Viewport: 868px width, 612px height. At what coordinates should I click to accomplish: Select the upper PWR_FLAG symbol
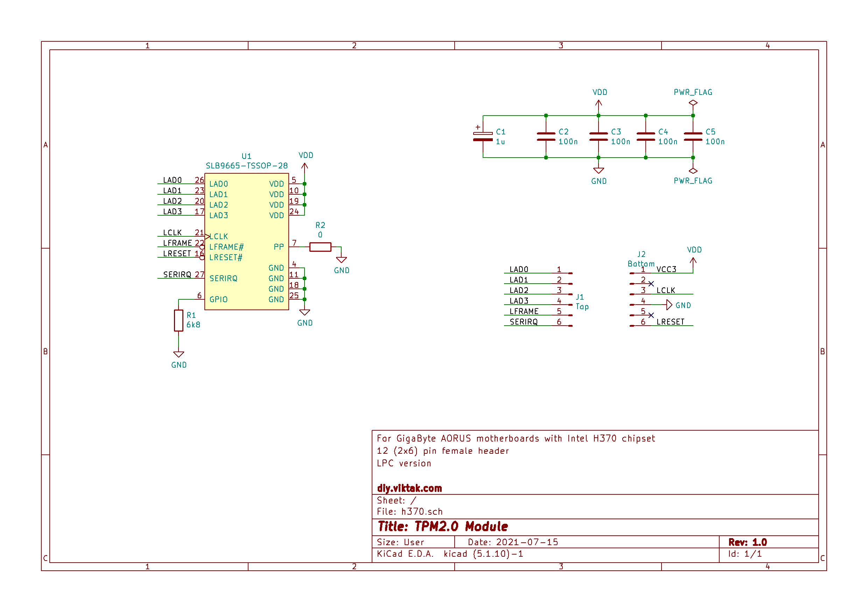693,103
